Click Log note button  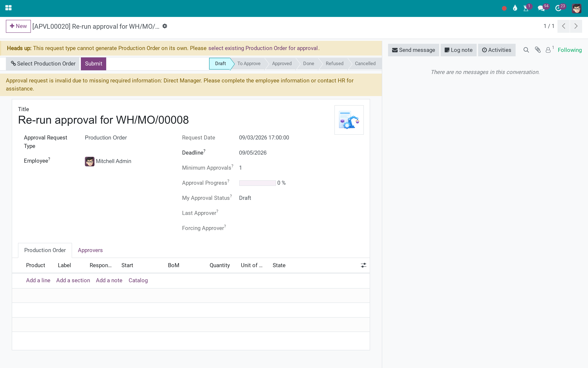click(458, 50)
